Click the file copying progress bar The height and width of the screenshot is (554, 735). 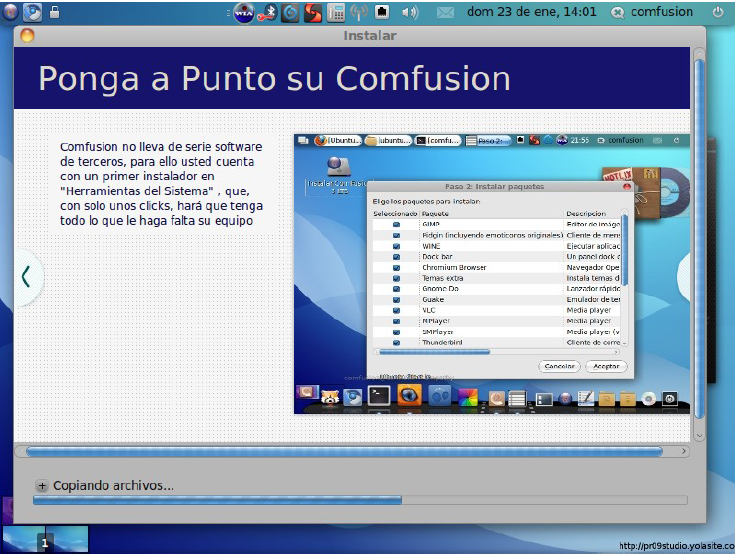coord(360,500)
